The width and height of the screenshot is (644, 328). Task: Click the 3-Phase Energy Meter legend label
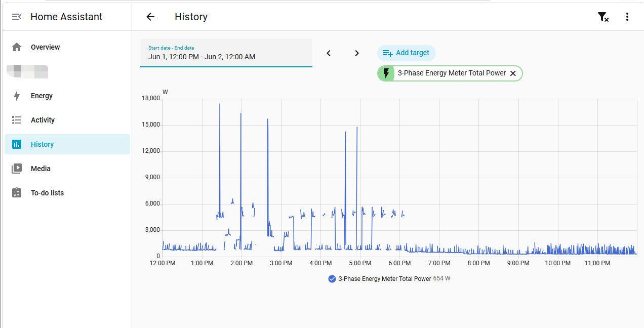[x=385, y=279]
